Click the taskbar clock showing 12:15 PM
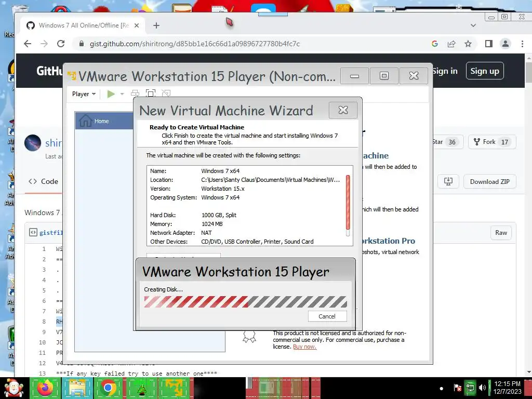This screenshot has height=399, width=532. (x=507, y=388)
